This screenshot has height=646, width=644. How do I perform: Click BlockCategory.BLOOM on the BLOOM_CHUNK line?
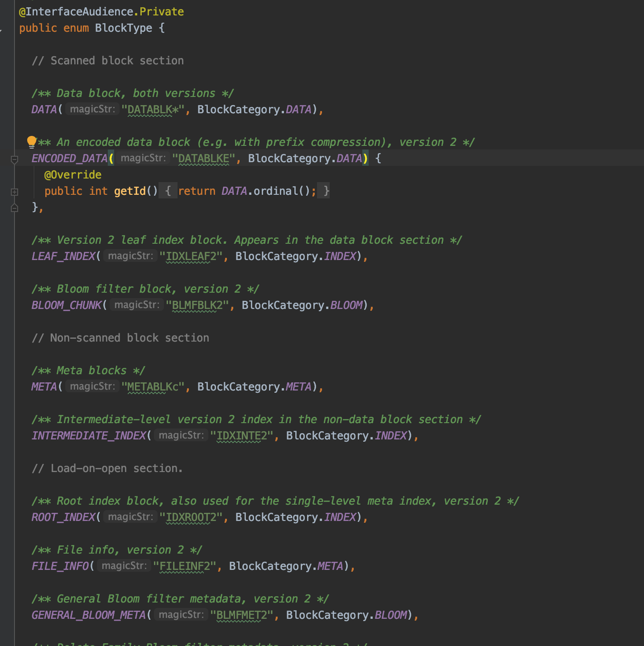[x=302, y=305]
